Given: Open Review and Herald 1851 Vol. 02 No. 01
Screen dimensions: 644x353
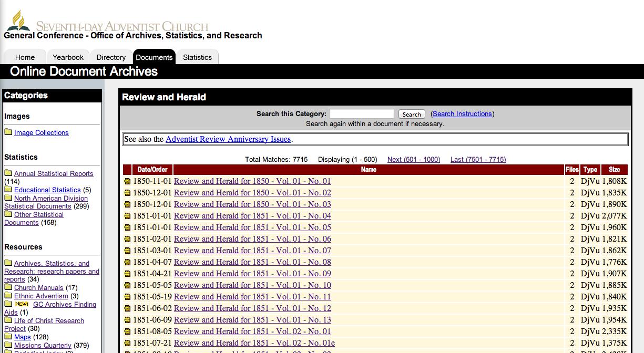Looking at the screenshot, I should [x=252, y=331].
